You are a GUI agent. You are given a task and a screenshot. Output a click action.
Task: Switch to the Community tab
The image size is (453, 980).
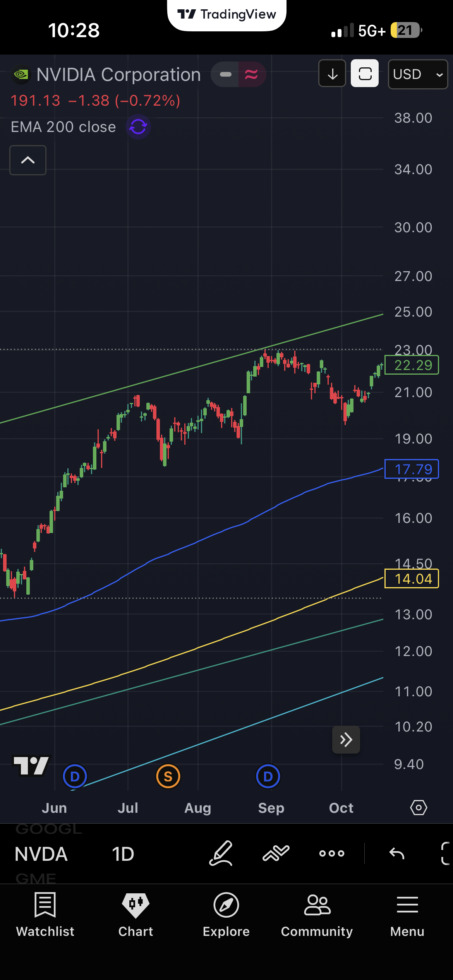(x=317, y=915)
